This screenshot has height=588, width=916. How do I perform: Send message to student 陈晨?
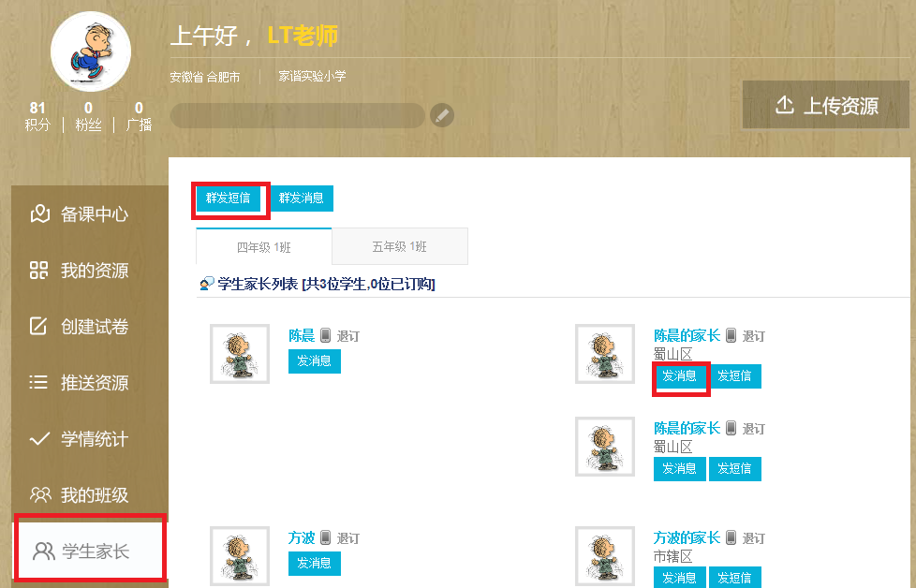(x=315, y=360)
